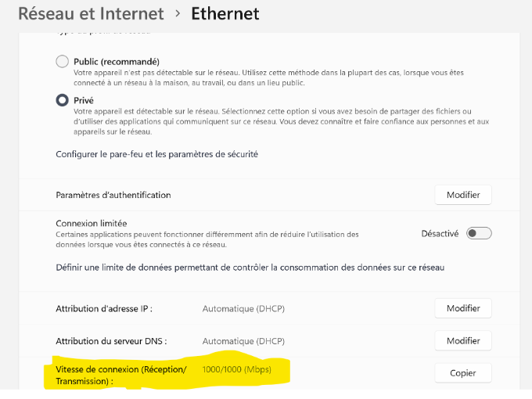The image size is (532, 399).
Task: Click Modifier for Attribution du serveur DNS
Action: (x=463, y=341)
